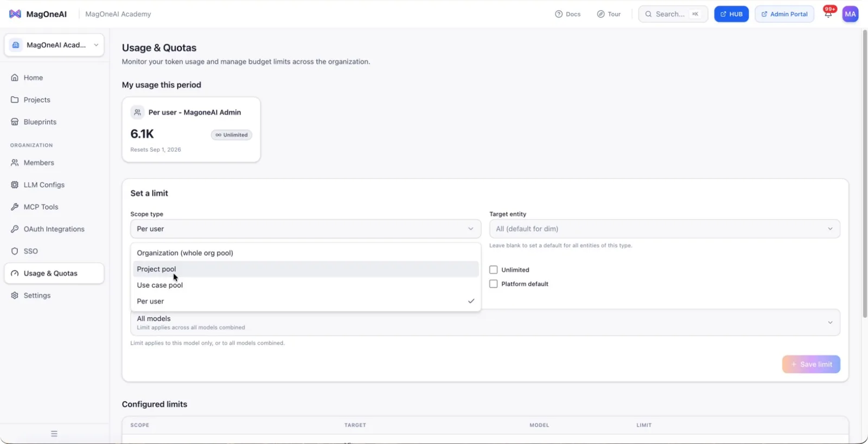Pick the Per user scope option
Viewport: 868px width, 444px height.
click(x=305, y=301)
